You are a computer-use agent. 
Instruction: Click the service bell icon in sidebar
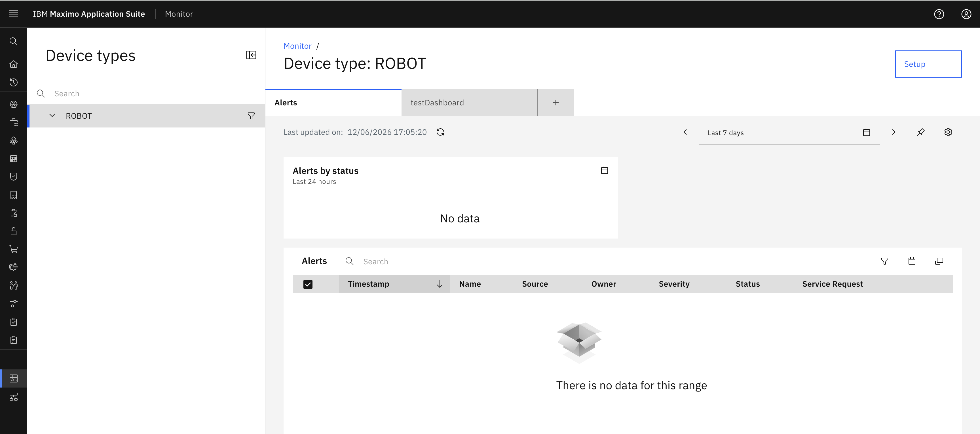[14, 267]
